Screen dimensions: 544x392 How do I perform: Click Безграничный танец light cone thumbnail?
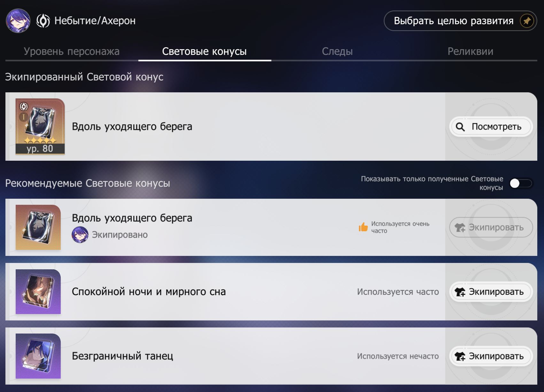click(x=38, y=356)
